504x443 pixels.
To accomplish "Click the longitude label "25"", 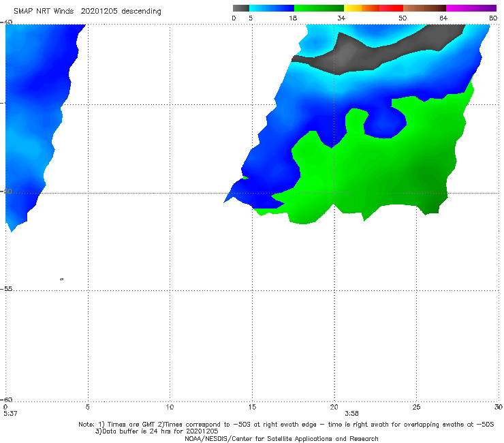I will click(416, 407).
